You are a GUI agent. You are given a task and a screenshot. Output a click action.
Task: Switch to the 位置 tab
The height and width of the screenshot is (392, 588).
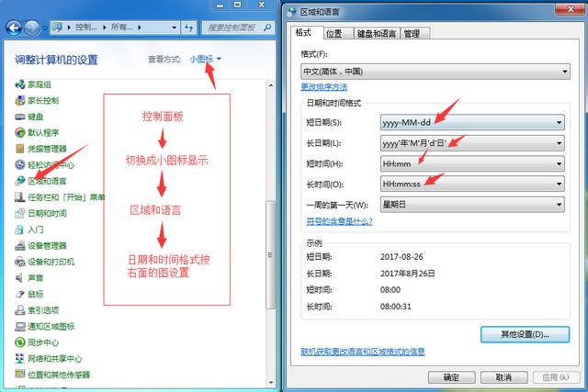click(x=334, y=34)
